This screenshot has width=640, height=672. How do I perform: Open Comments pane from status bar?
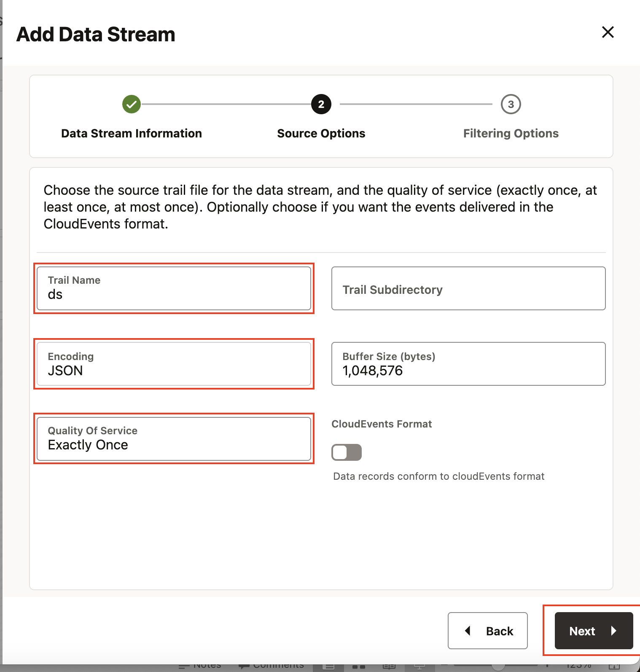point(272,667)
